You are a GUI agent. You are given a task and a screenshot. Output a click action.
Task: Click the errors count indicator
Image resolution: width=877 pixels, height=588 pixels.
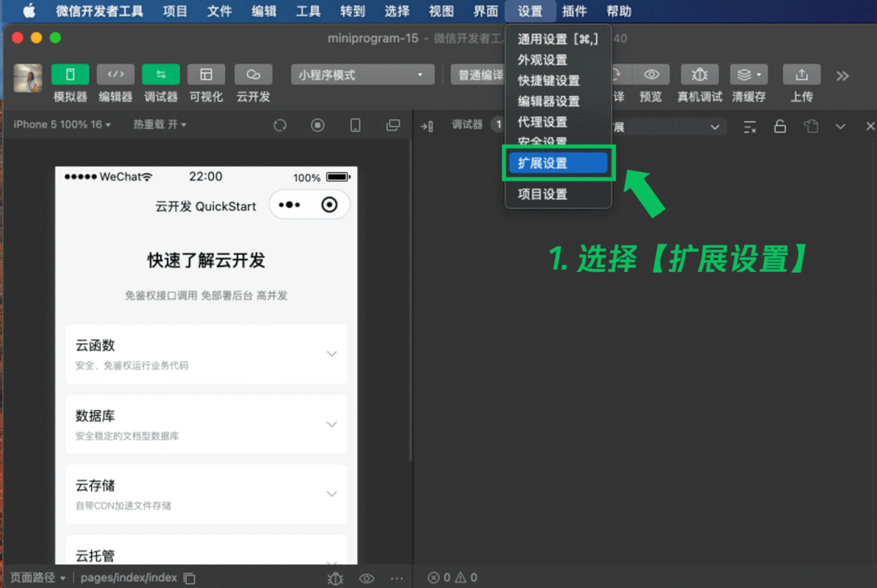[439, 577]
